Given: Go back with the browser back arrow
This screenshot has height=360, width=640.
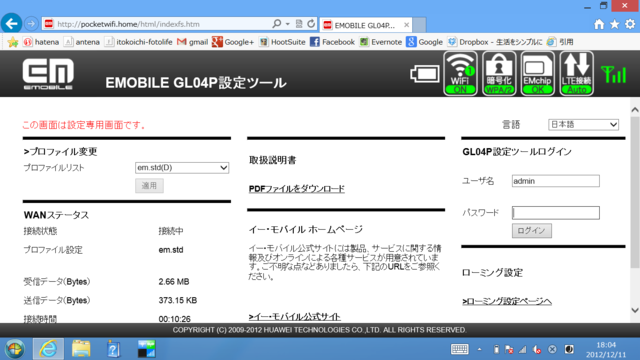Looking at the screenshot, I should pos(11,24).
